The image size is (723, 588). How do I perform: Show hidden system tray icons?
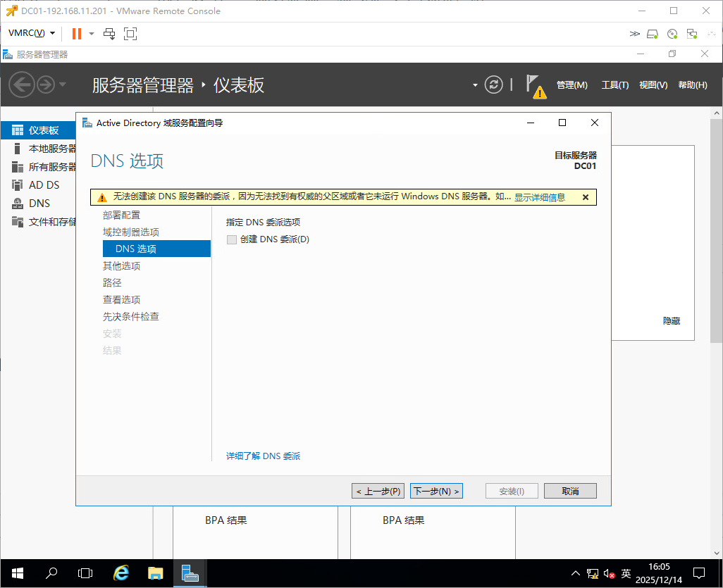click(576, 574)
